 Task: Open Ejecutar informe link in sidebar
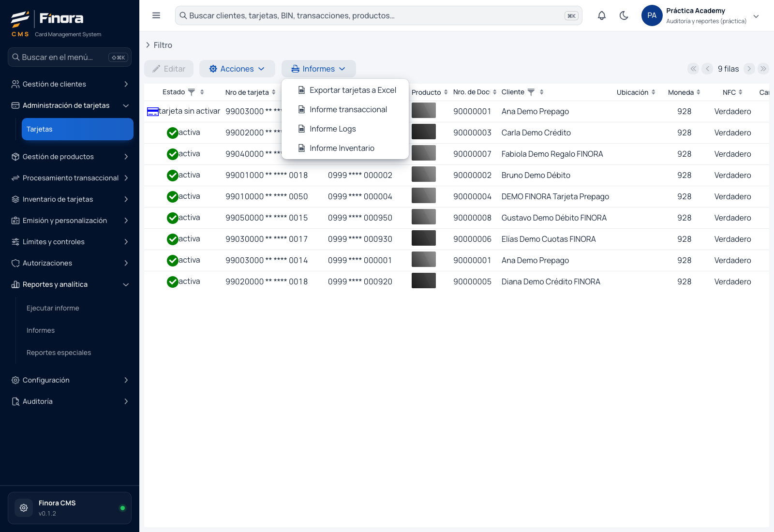(53, 308)
